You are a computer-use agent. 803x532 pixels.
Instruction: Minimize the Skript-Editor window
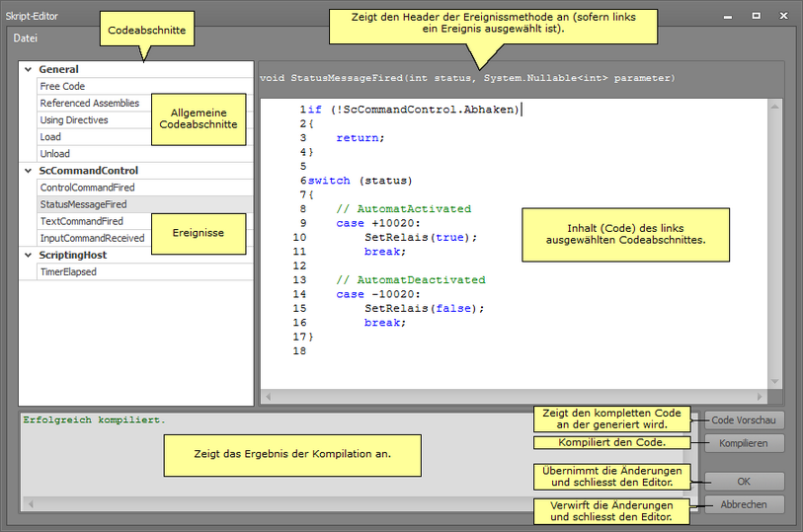point(728,17)
